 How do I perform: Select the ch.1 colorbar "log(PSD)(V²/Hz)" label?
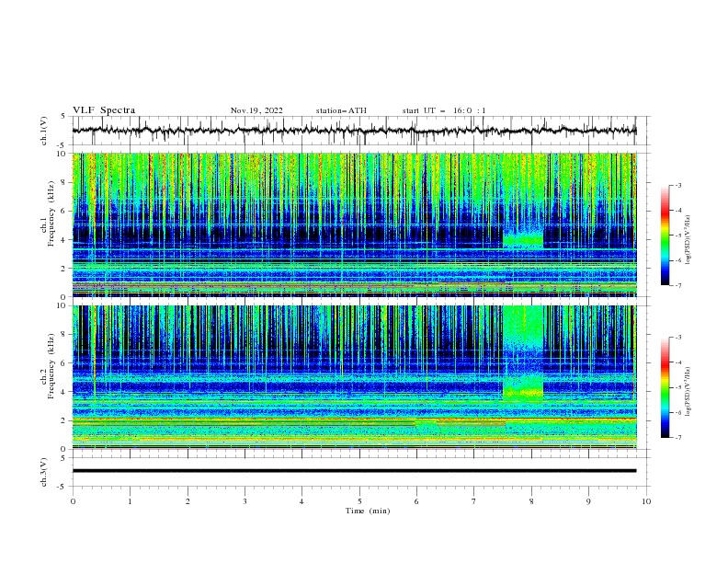click(x=688, y=240)
